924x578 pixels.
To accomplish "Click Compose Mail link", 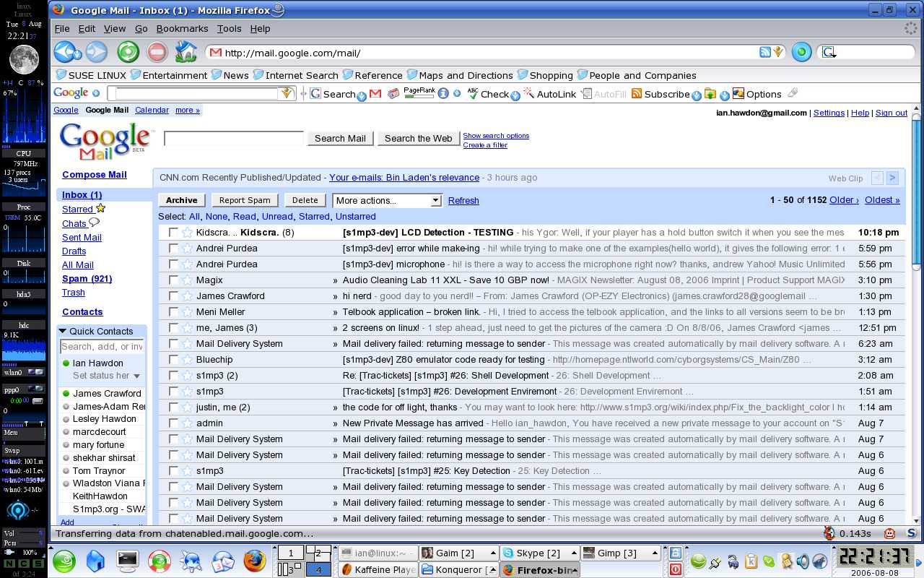I will [x=95, y=175].
